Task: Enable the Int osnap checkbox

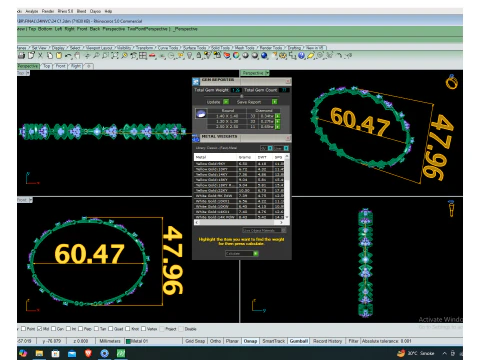Action: coord(68,329)
